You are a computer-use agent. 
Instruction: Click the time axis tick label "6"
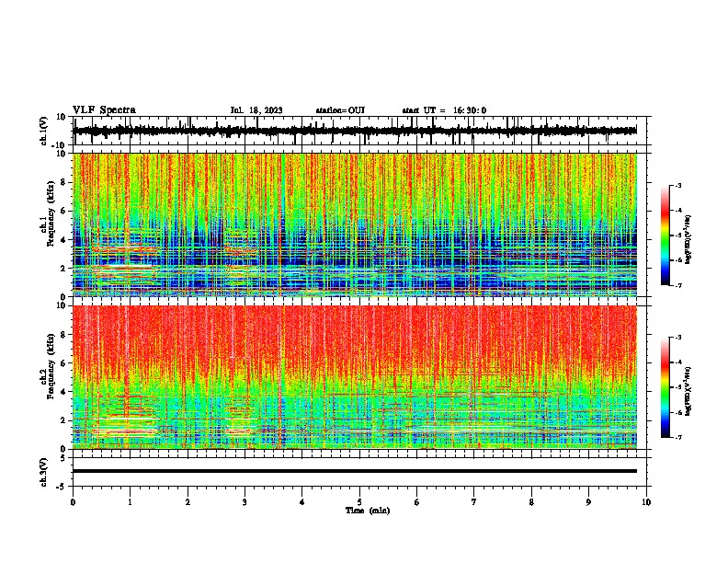point(417,502)
